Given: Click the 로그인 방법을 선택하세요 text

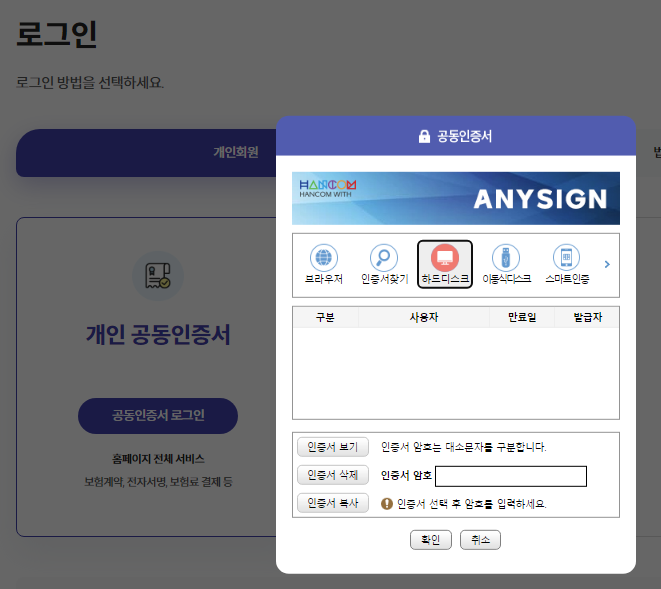Looking at the screenshot, I should [x=89, y=82].
